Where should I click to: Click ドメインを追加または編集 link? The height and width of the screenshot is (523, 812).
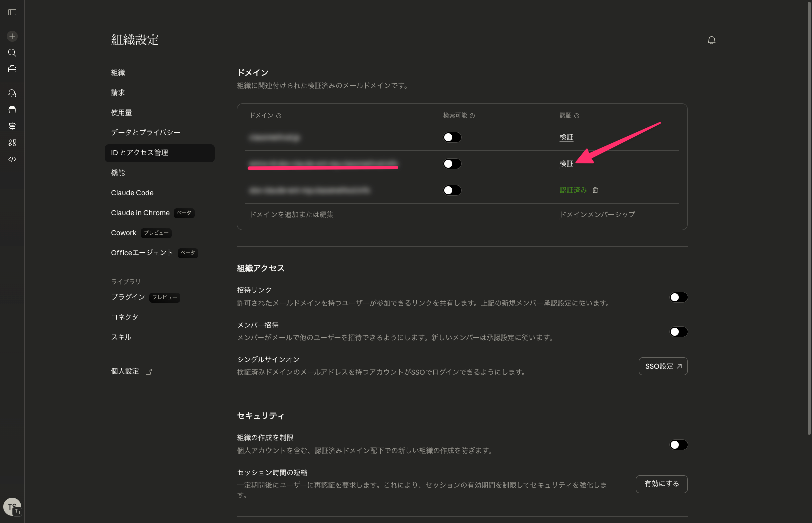pos(292,215)
